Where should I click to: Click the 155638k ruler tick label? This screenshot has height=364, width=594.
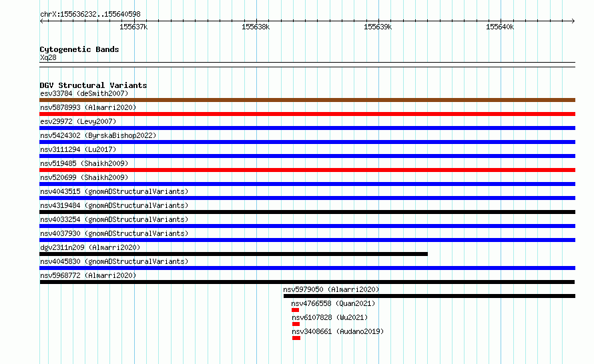point(256,27)
